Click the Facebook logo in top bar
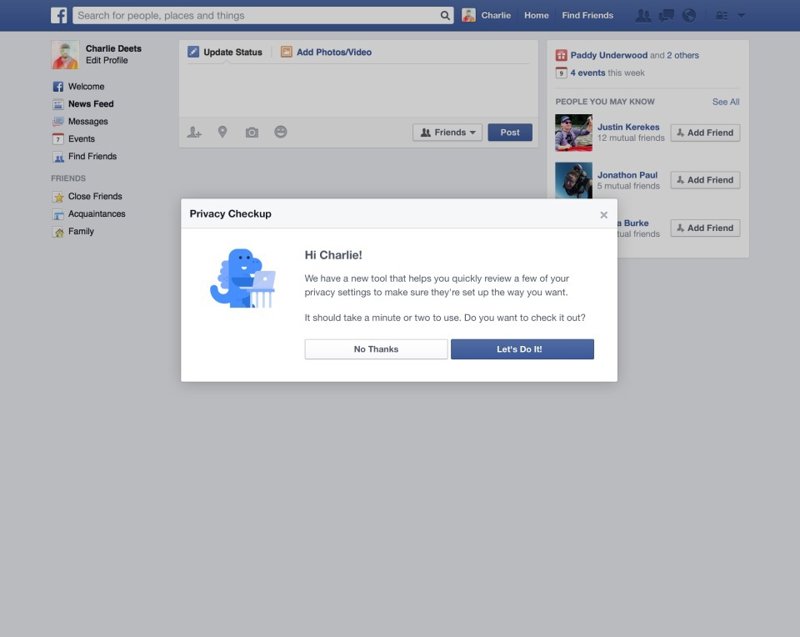This screenshot has width=800, height=637. coord(59,15)
